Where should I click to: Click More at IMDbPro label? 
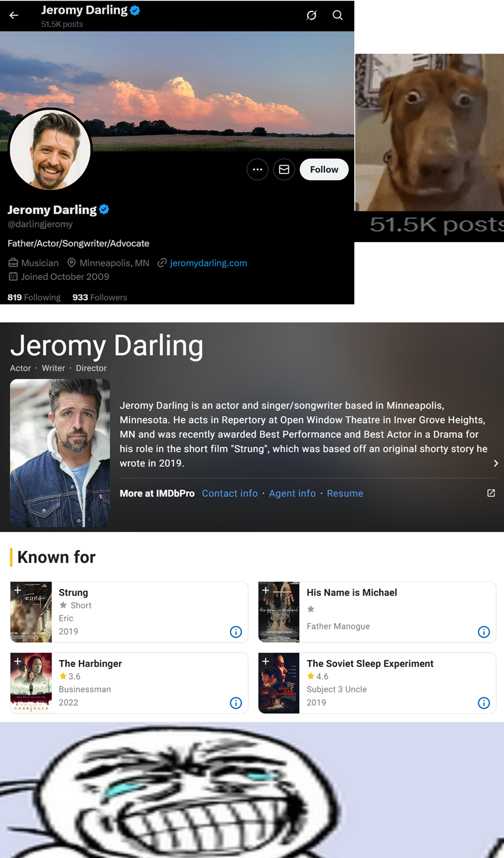click(157, 494)
